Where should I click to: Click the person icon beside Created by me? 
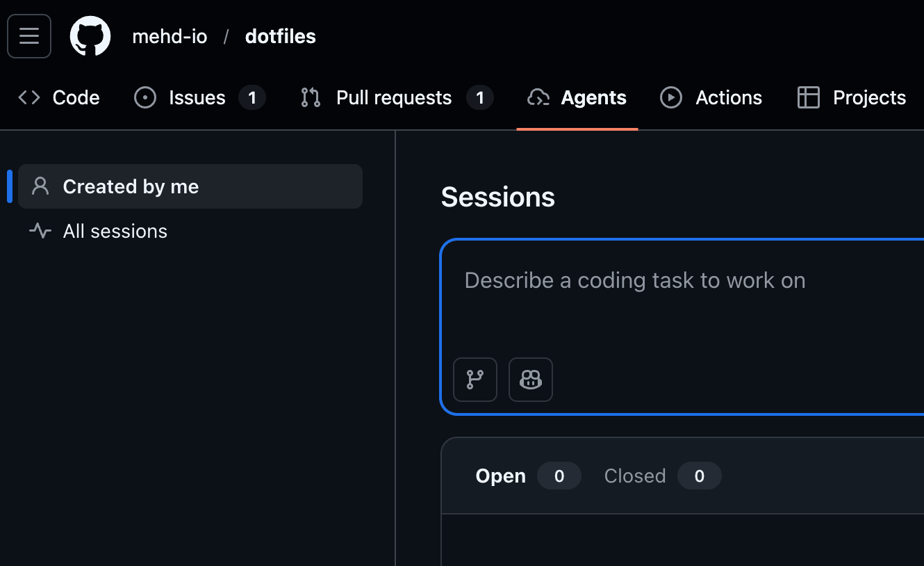[x=40, y=186]
